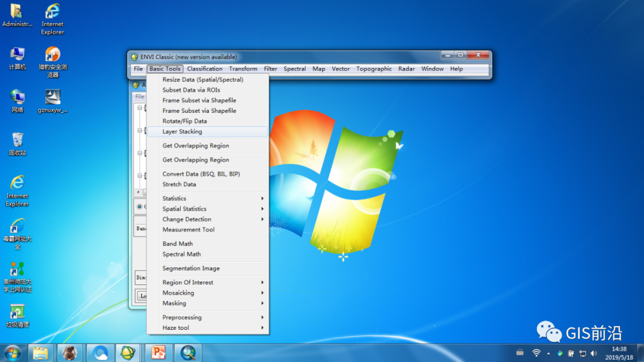Viewport: 644px width, 362px height.
Task: Choose Convert Data (BSQ, BIL, BIP)
Action: pyautogui.click(x=208, y=174)
